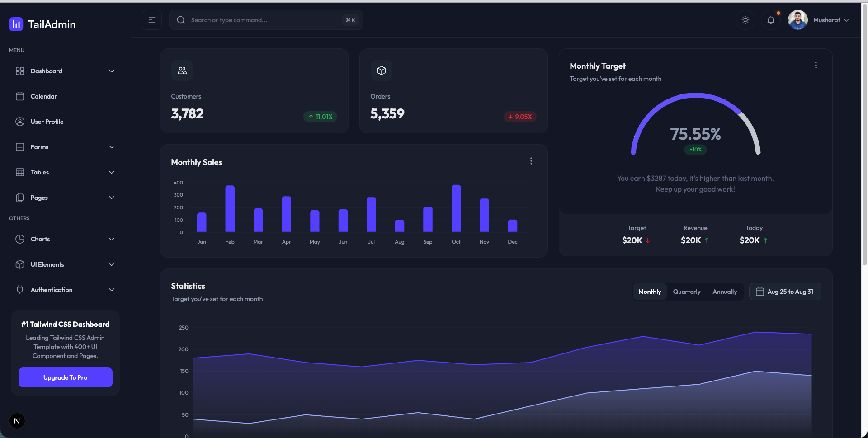Open the Calendar menu item

pos(66,96)
